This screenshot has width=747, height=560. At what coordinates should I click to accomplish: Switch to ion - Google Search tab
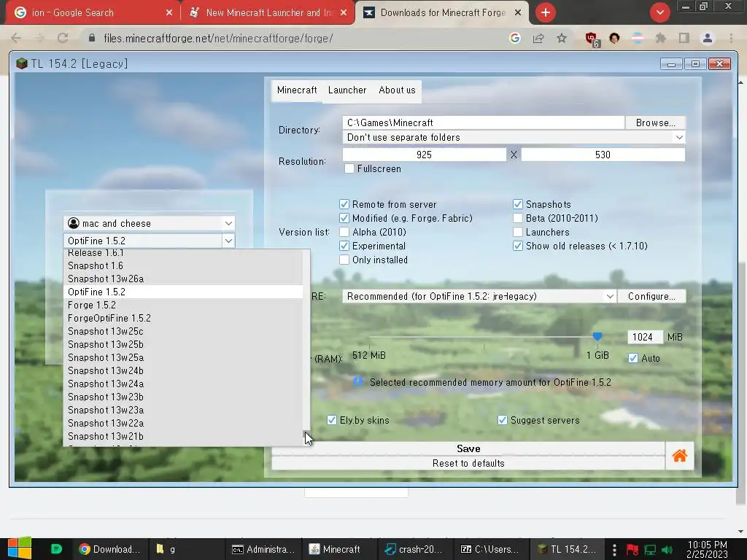[x=90, y=13]
